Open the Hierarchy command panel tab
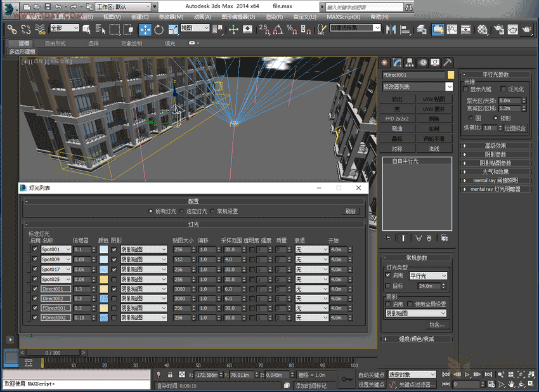This screenshot has height=392, width=539. point(410,62)
